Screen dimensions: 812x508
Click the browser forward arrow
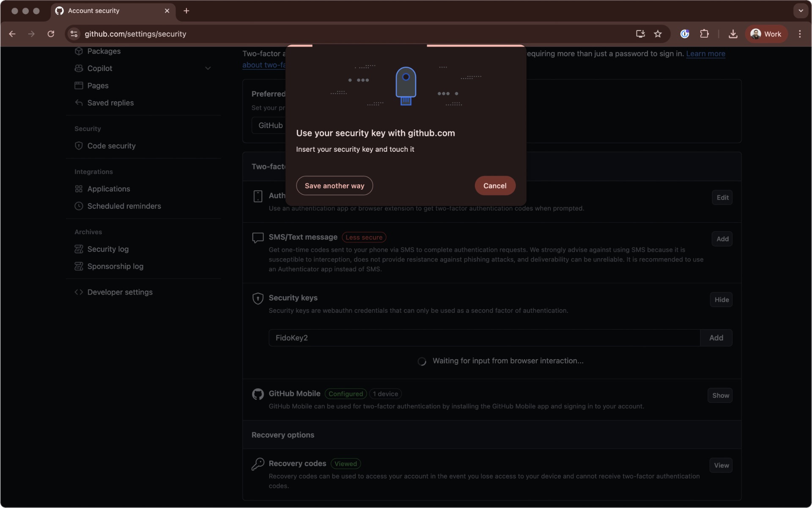coord(31,34)
